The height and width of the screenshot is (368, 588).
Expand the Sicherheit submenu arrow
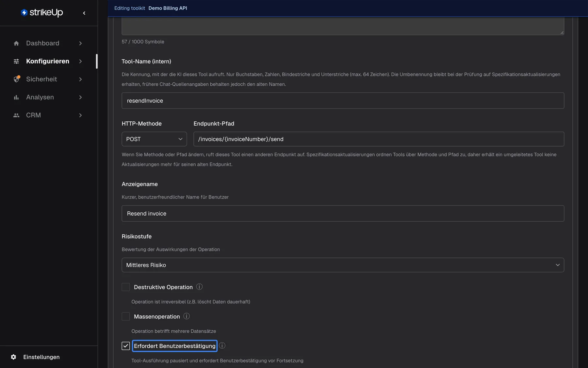(80, 79)
